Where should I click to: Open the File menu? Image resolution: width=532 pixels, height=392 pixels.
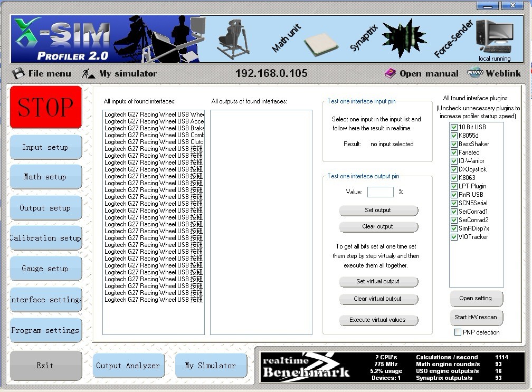pyautogui.click(x=42, y=73)
